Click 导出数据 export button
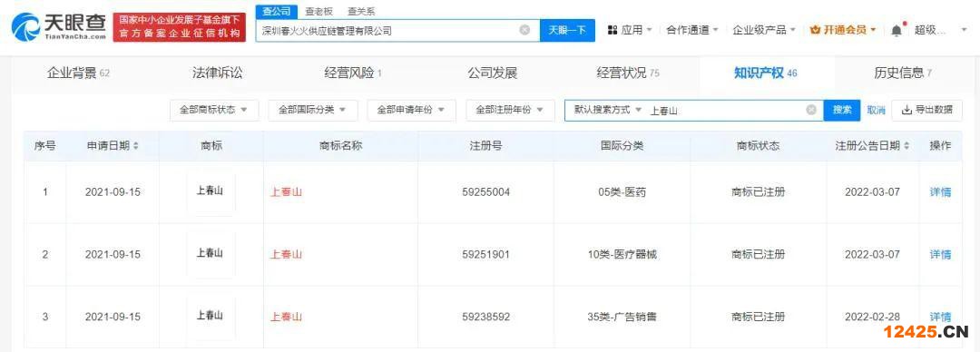The width and height of the screenshot is (980, 352). 926,110
